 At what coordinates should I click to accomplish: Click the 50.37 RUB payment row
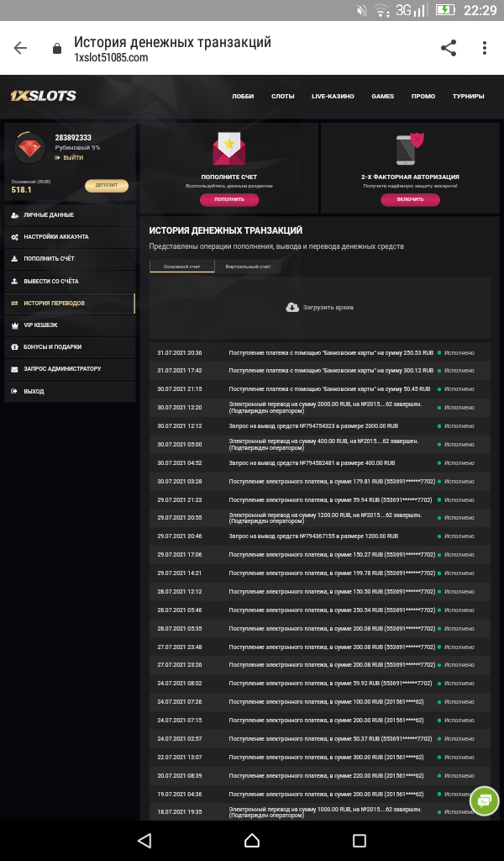pyautogui.click(x=320, y=738)
